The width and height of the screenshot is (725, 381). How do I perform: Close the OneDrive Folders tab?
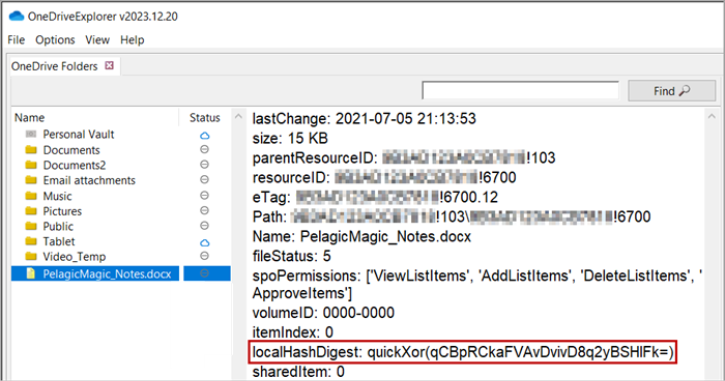tap(109, 66)
